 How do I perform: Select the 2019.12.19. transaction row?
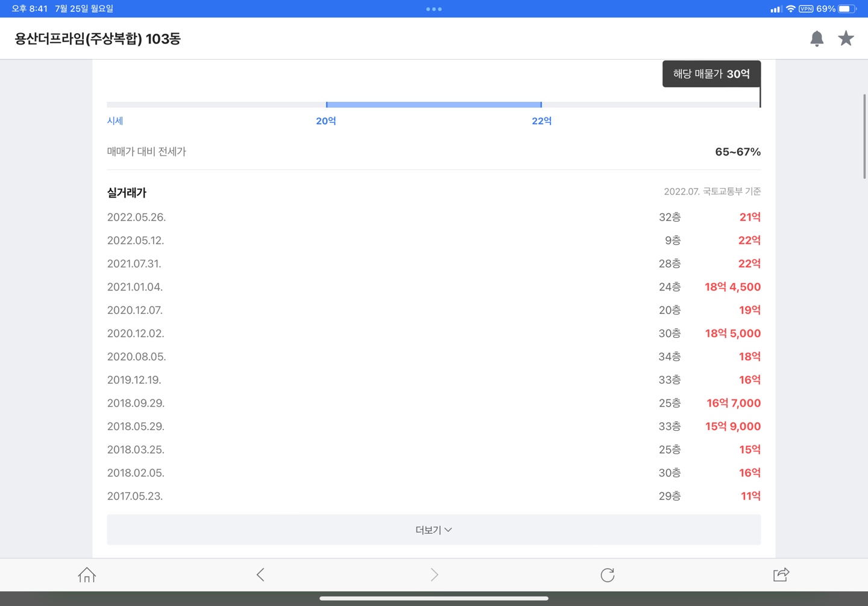[434, 380]
